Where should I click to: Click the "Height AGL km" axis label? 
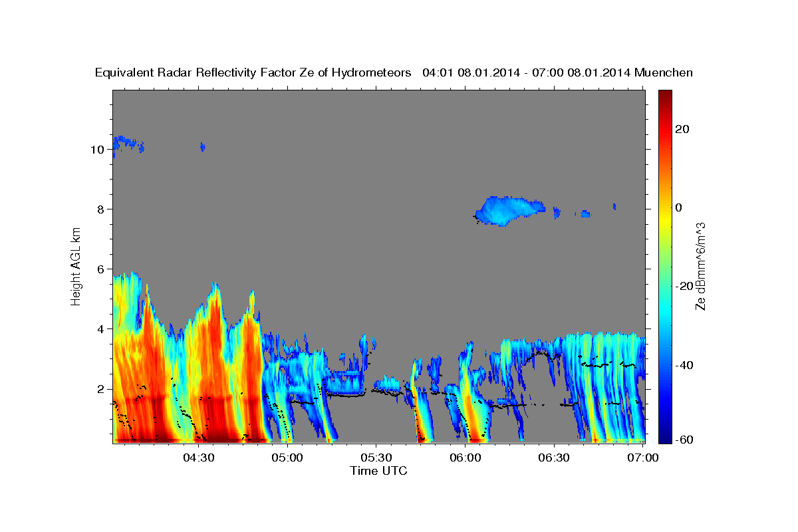pos(76,267)
